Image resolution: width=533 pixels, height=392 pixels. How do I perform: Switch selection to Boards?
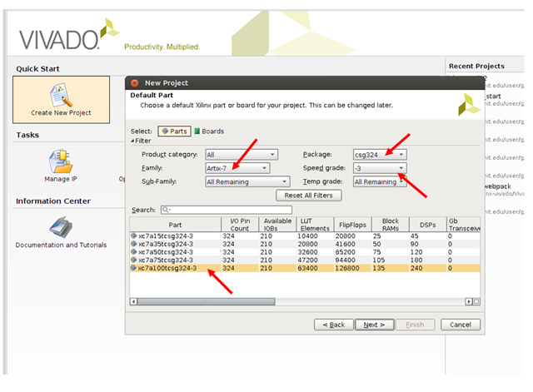[x=208, y=131]
